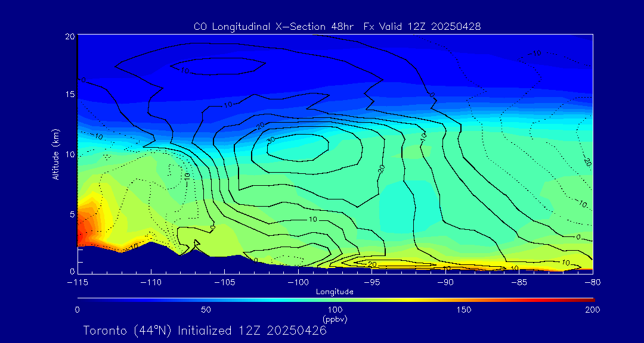Viewport: 644px width, 343px height.
Task: Click longitude tick label -105
Action: [x=225, y=282]
